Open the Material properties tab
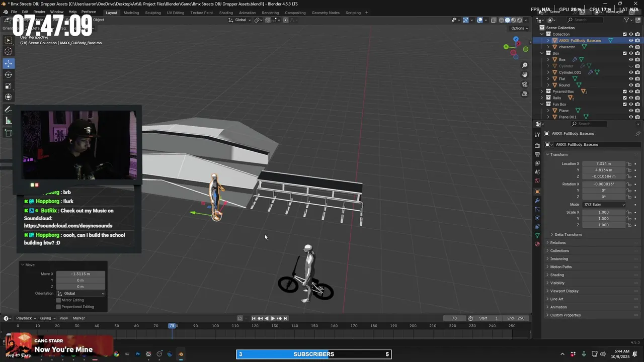This screenshot has height=362, width=644. pyautogui.click(x=537, y=244)
